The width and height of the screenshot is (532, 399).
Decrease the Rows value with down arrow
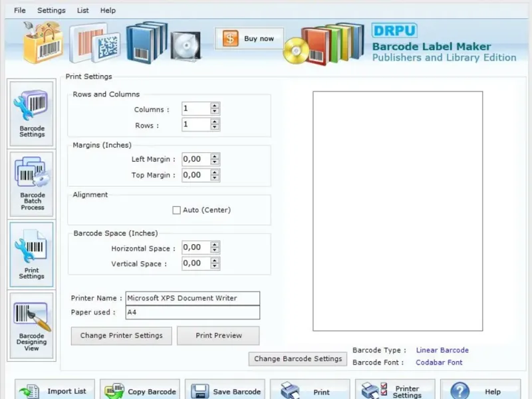[x=214, y=127]
